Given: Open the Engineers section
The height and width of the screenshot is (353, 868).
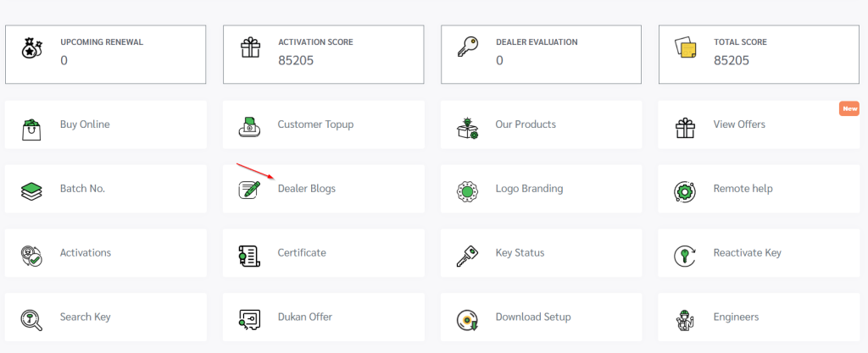Looking at the screenshot, I should point(736,317).
